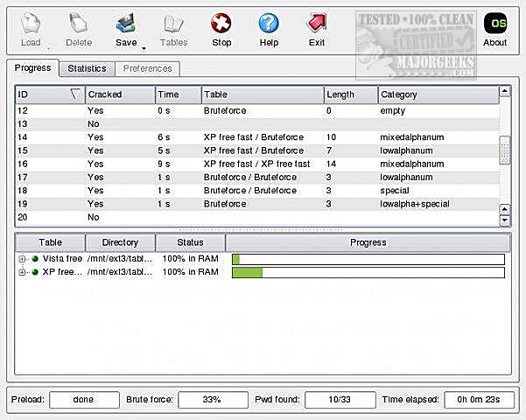Open the Save dropdown arrow

pos(144,48)
